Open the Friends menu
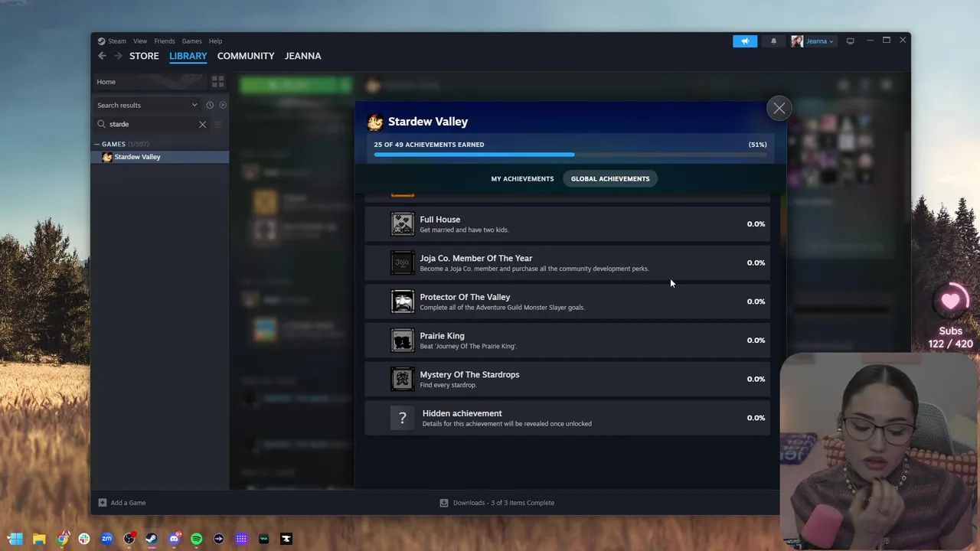980x551 pixels. coord(165,41)
